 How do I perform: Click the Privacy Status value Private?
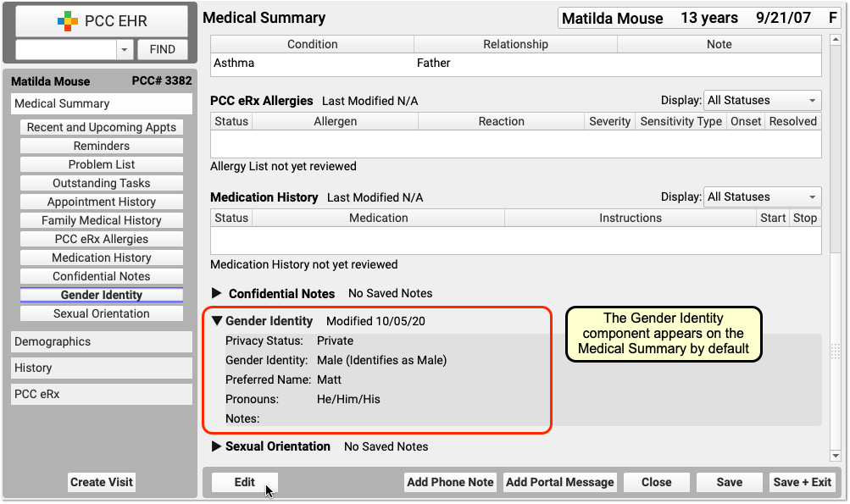coord(335,341)
